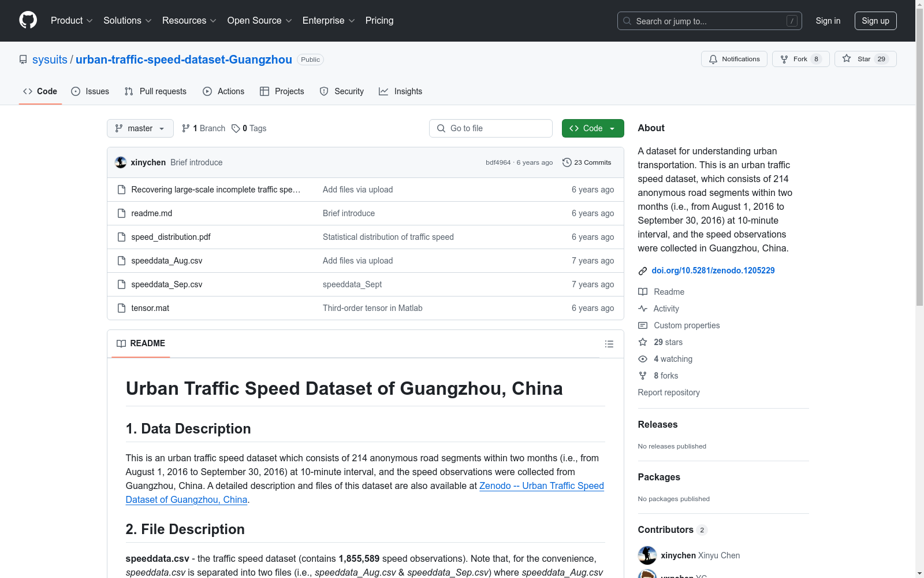Switch to the Actions tab

pos(223,91)
